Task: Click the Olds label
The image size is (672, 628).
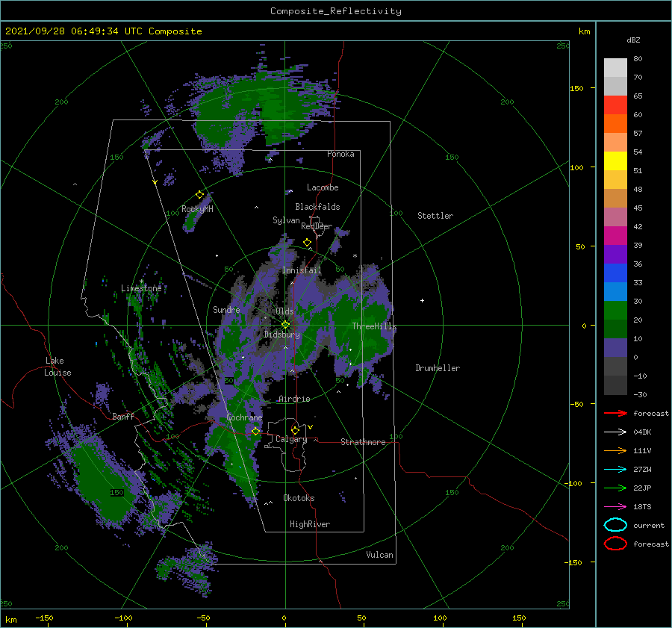Action: tap(284, 311)
